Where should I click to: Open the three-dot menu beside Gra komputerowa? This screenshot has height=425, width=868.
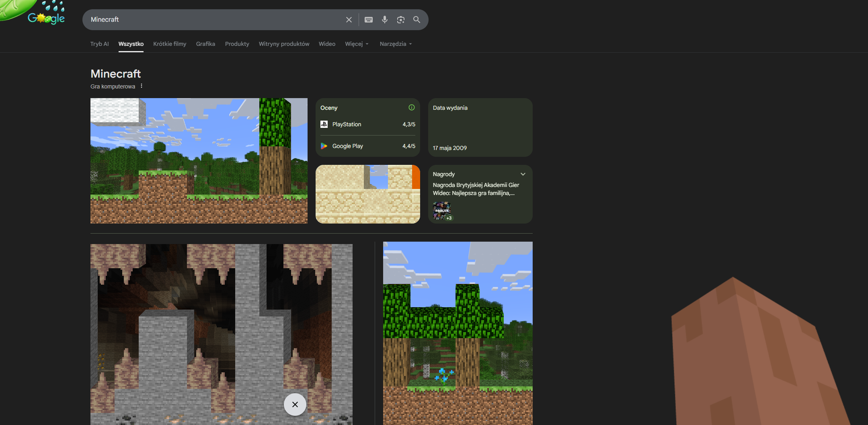click(142, 86)
